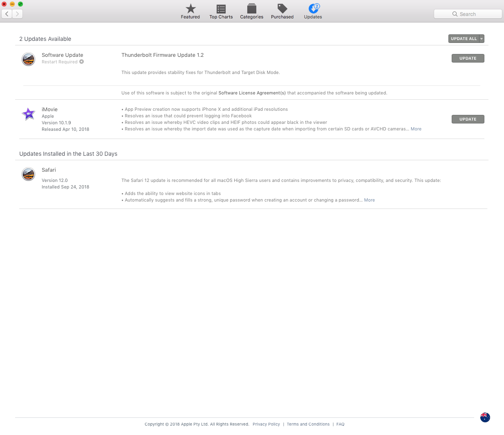504x435 pixels.
Task: Click 'Version 10.1.9' under iMovie
Action: tap(56, 123)
